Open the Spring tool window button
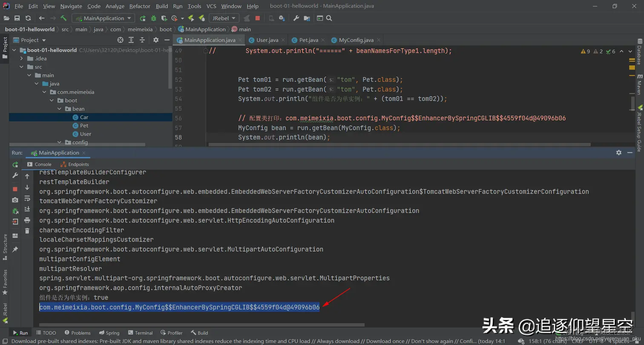The width and height of the screenshot is (644, 345). [x=109, y=333]
